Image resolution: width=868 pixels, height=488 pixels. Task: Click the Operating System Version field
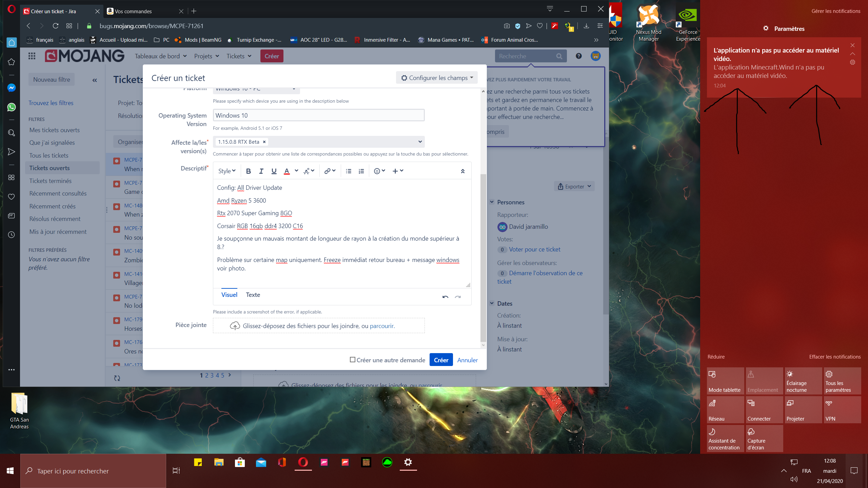pyautogui.click(x=318, y=115)
